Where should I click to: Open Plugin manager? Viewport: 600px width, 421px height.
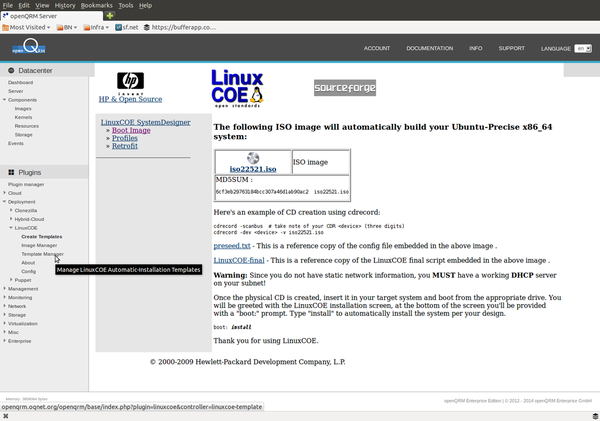click(26, 184)
